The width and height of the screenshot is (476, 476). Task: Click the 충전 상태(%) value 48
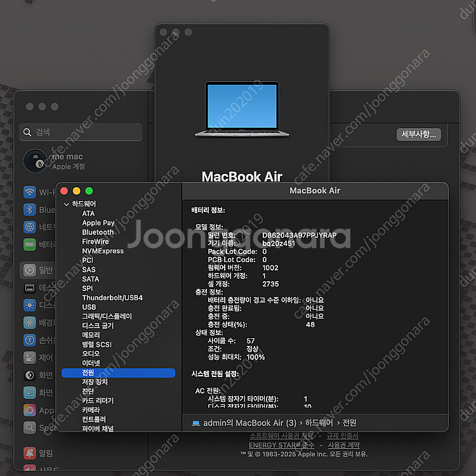[x=310, y=325]
